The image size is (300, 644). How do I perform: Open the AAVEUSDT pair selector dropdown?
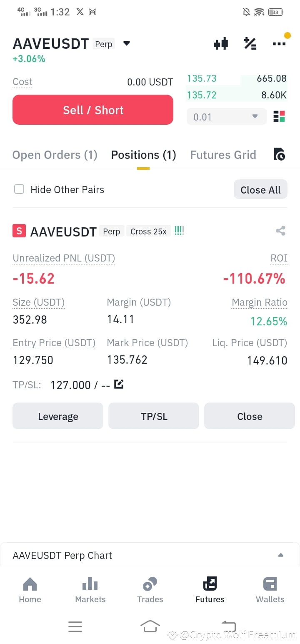126,43
